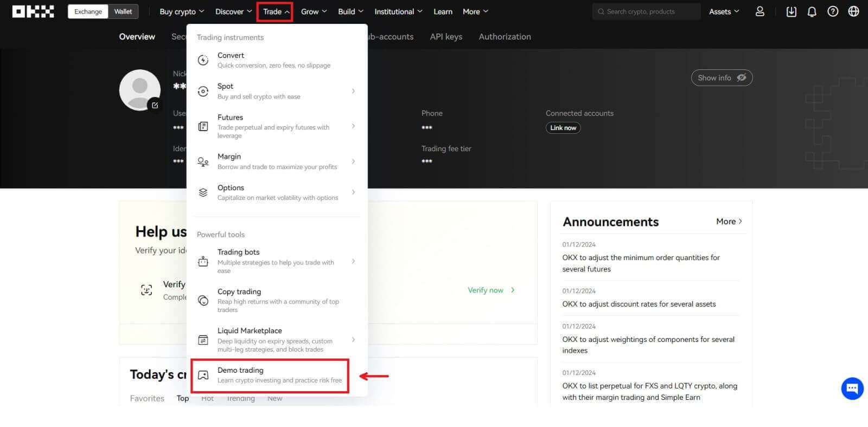Open the API keys tab
Viewport: 868px width, 427px height.
(446, 36)
